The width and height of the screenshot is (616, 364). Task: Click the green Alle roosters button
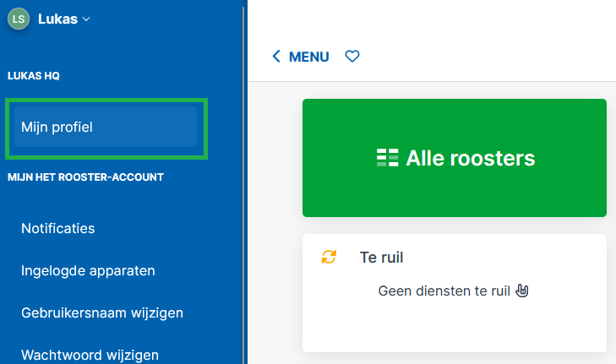(455, 158)
